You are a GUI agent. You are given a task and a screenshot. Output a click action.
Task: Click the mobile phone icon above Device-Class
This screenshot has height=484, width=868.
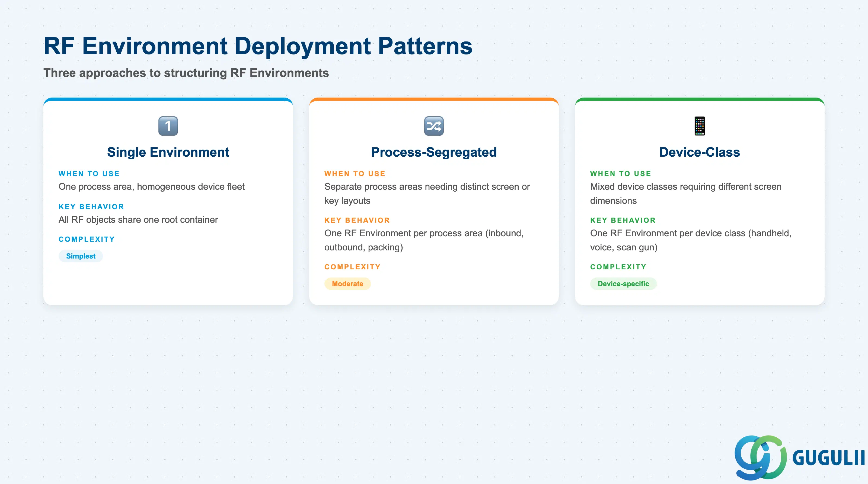pyautogui.click(x=700, y=126)
